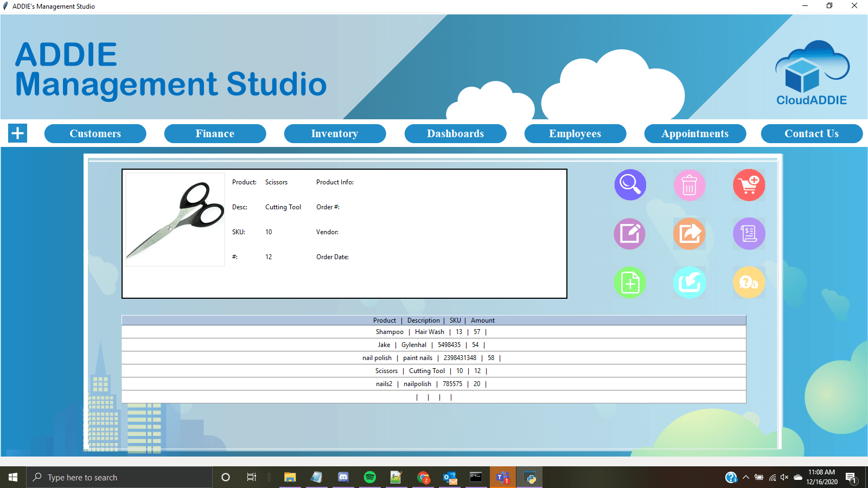Click the pink trash can delete icon
Screen dimensions: 868x488
689,185
